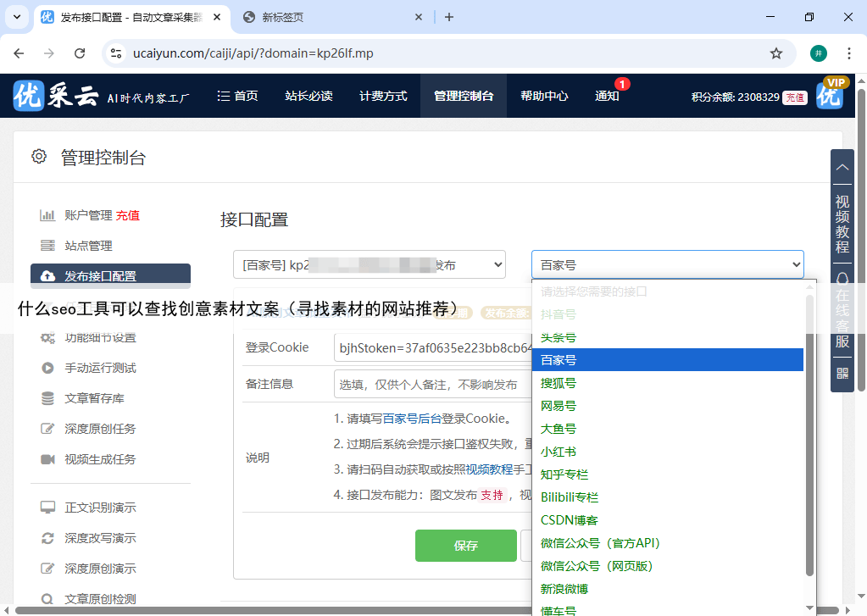The image size is (867, 616).
Task: Select 搜狐号 from the dropdown list
Action: pyautogui.click(x=559, y=383)
